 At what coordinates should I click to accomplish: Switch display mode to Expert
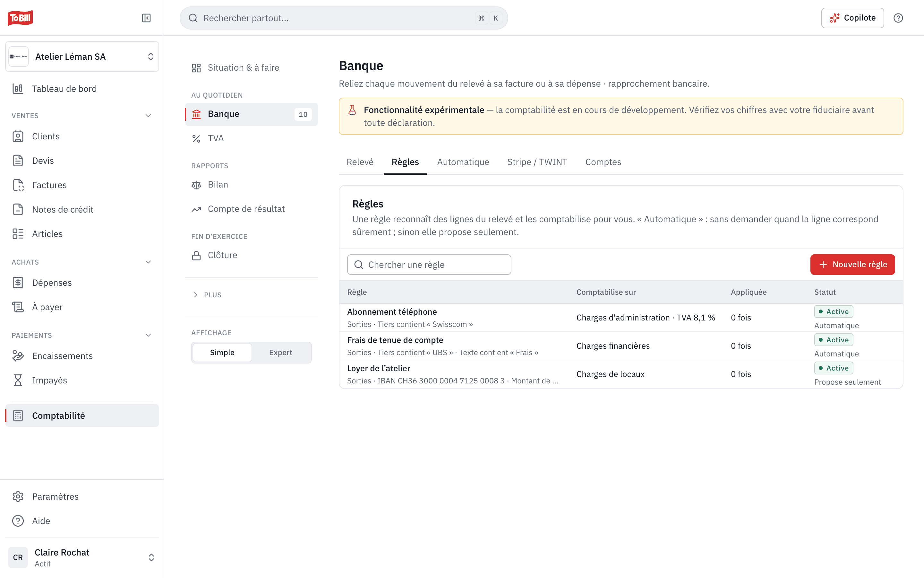(x=281, y=353)
